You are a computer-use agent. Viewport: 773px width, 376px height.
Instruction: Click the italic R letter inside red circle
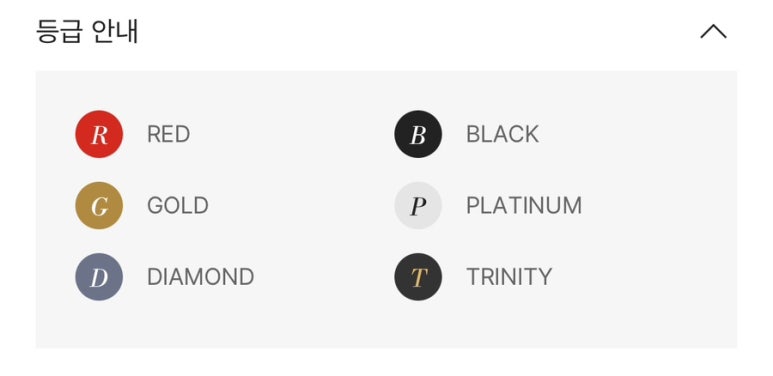point(99,135)
